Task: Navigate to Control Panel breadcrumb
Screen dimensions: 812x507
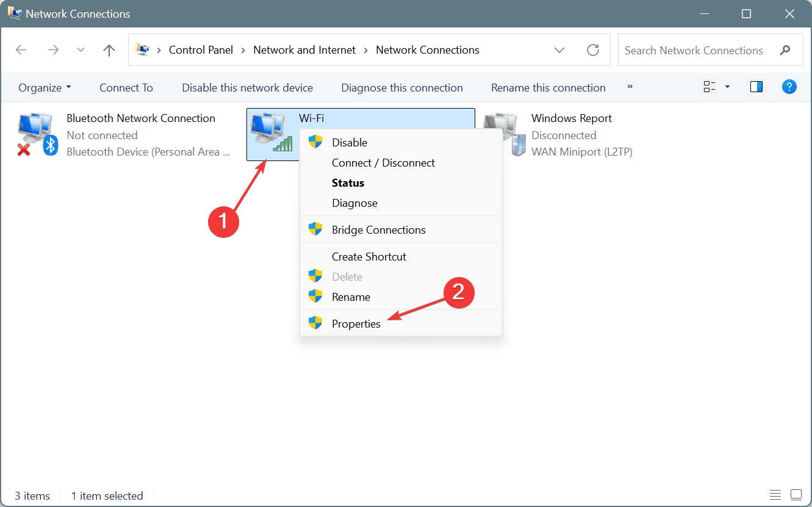Action: [201, 50]
